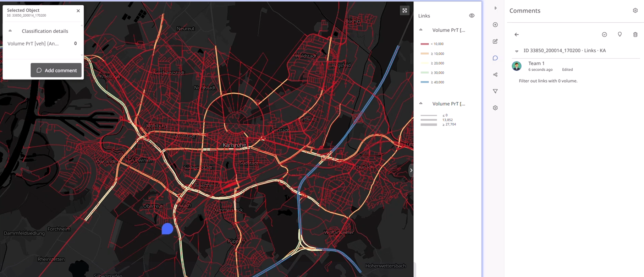Close the Selected Object popup
Image resolution: width=644 pixels, height=277 pixels.
78,11
